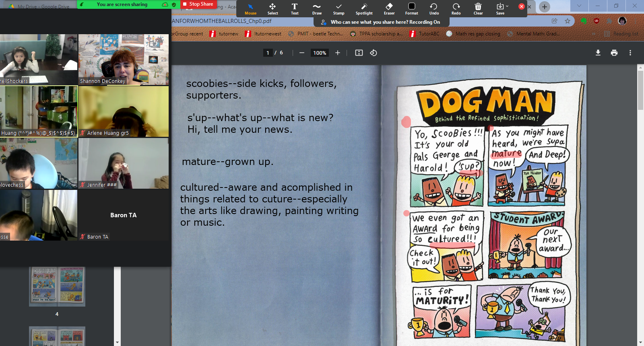
Task: Clear annotations with the trash icon
Action: 478,9
